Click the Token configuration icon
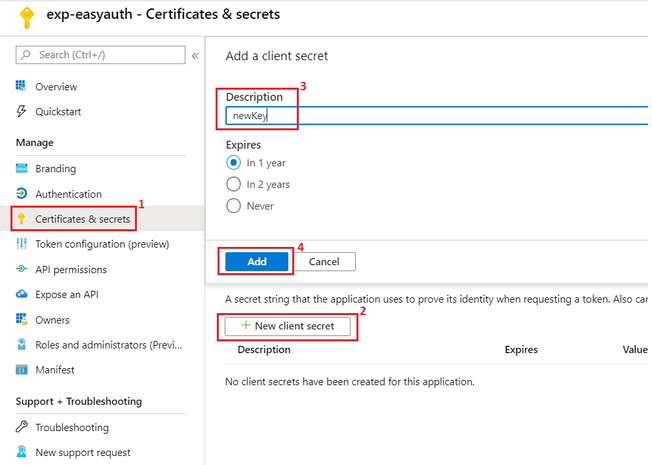The width and height of the screenshot is (652, 465). 21,244
